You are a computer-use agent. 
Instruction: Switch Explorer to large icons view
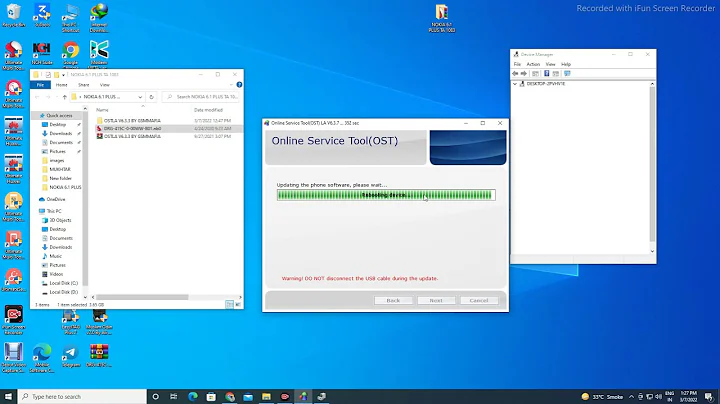pyautogui.click(x=238, y=304)
